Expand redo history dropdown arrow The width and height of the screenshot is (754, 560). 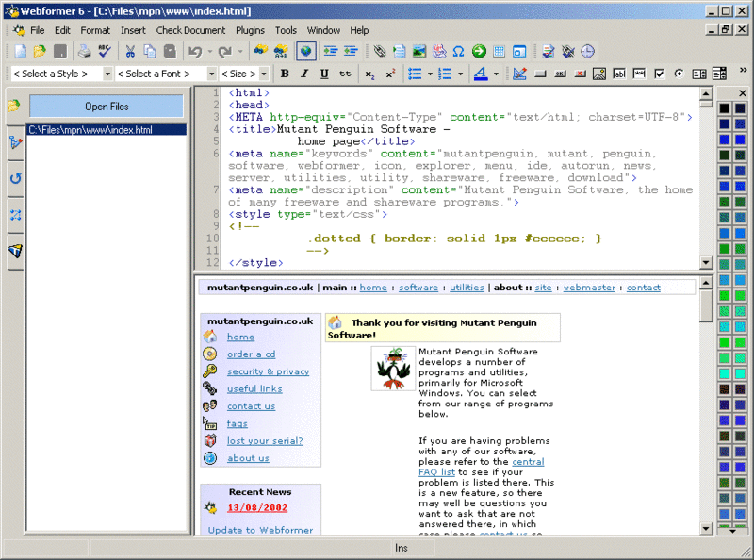click(x=240, y=51)
